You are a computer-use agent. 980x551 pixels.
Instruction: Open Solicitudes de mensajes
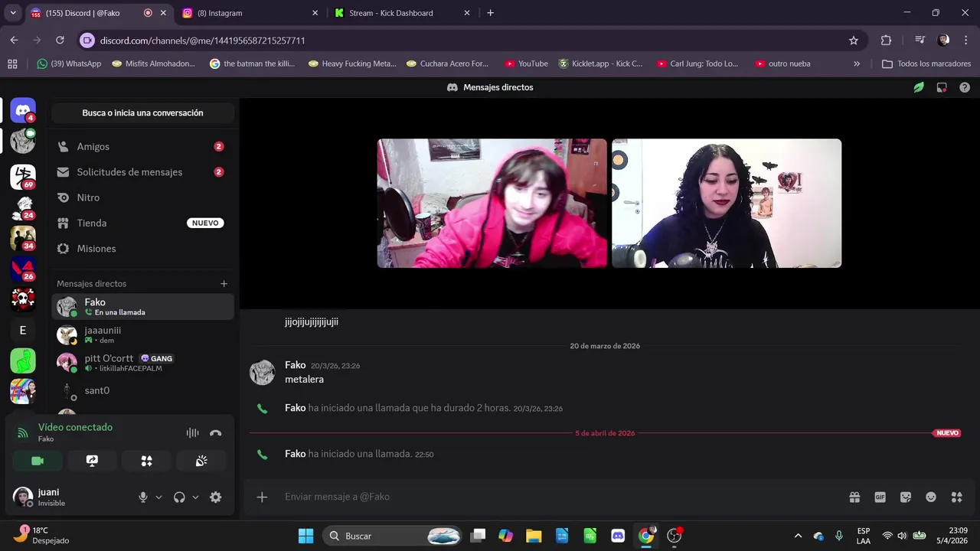pyautogui.click(x=142, y=172)
